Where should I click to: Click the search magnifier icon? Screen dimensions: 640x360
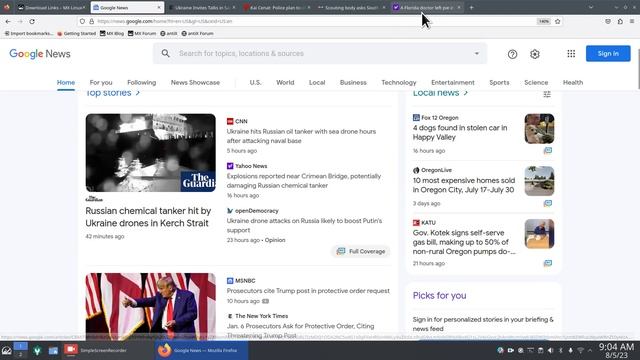pos(165,53)
